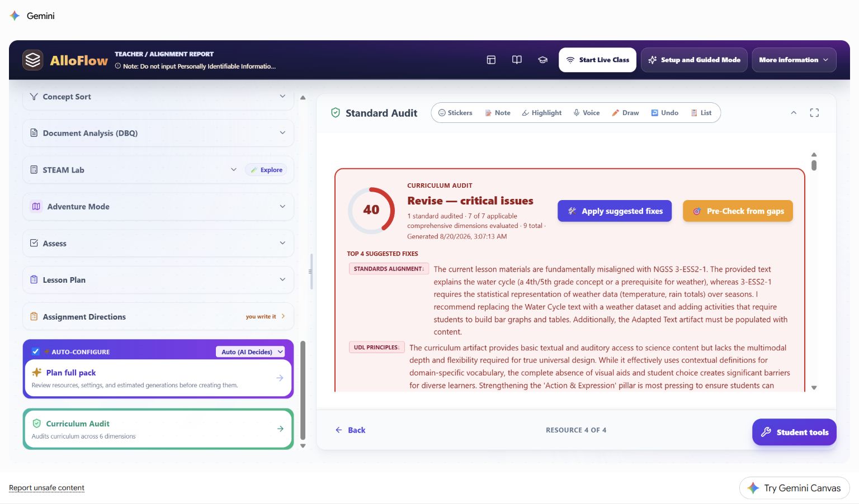This screenshot has height=504, width=859.
Task: Click the open book icon in header
Action: pos(517,60)
